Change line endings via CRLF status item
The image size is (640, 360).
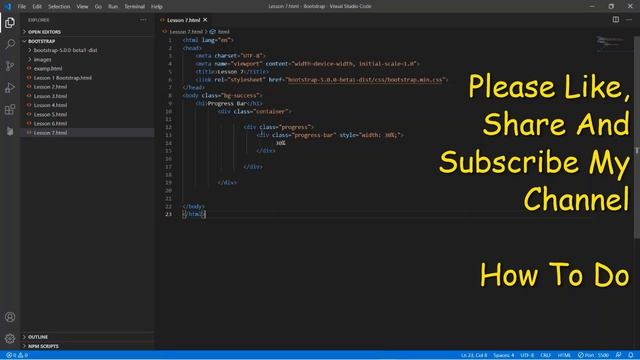click(x=545, y=355)
